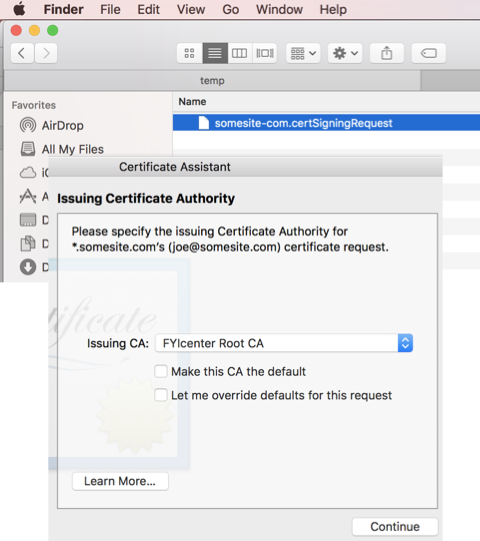
Task: Select All My Files in the sidebar
Action: [62, 149]
